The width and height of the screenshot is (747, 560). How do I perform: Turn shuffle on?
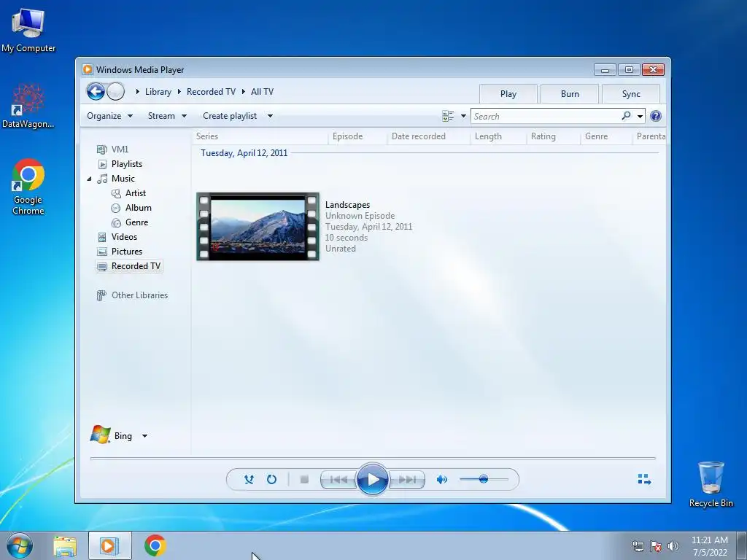click(x=249, y=479)
